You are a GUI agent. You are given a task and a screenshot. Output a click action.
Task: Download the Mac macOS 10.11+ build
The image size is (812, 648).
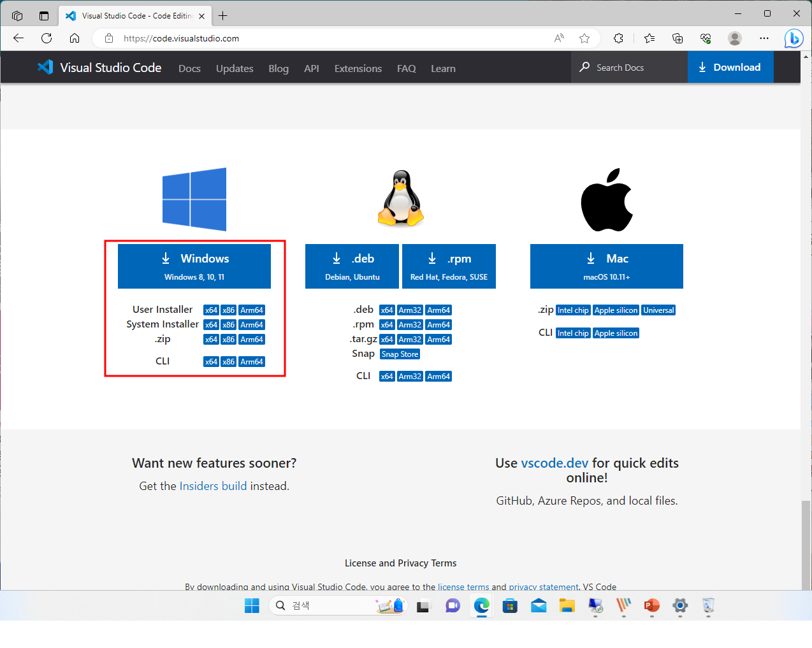(607, 266)
